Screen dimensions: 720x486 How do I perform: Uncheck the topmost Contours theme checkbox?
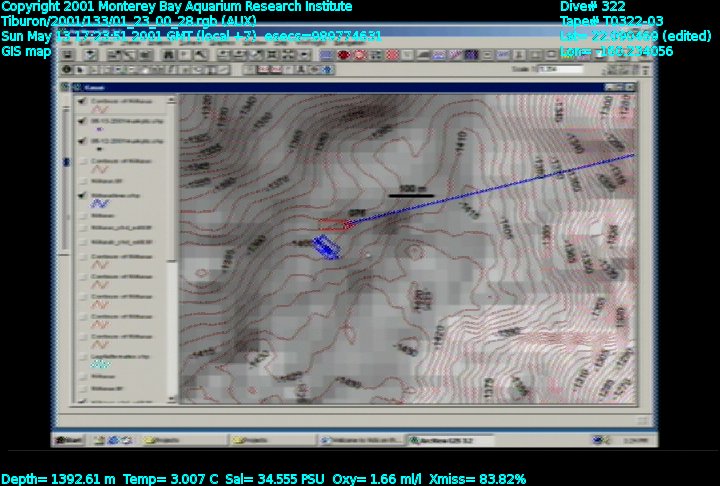81,100
